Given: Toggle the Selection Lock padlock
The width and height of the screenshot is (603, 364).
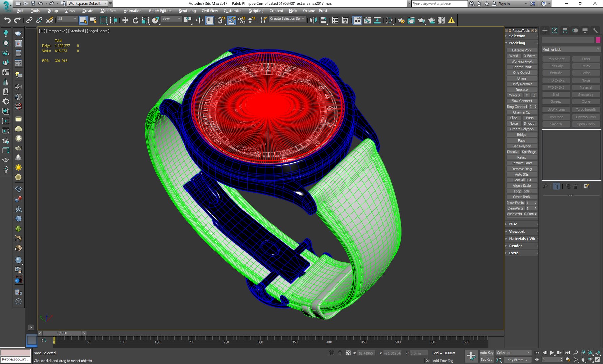Looking at the screenshot, I should pyautogui.click(x=340, y=353).
